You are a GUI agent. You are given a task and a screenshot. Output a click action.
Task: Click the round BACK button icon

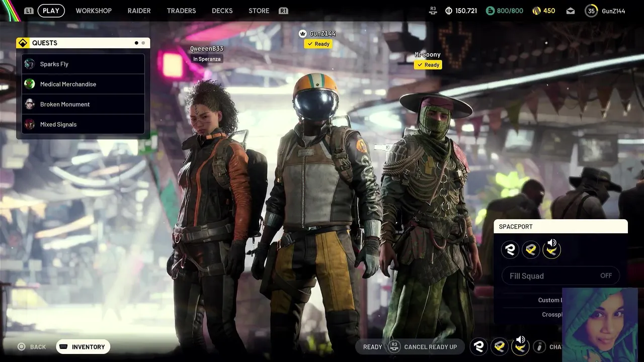pos(21,346)
